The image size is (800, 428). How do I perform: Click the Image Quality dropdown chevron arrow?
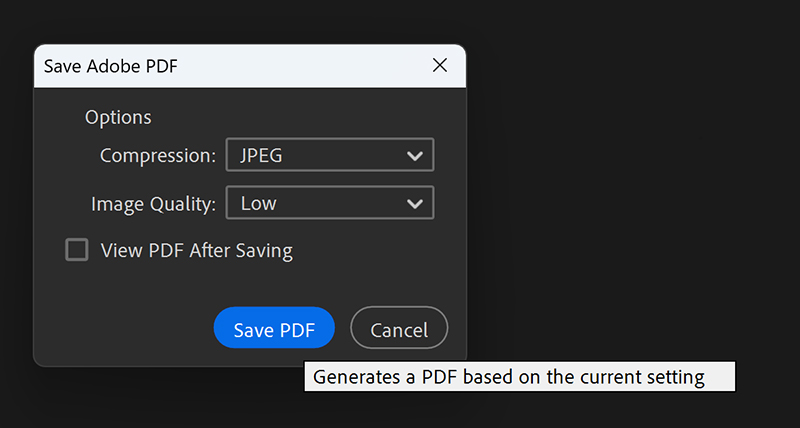(415, 204)
